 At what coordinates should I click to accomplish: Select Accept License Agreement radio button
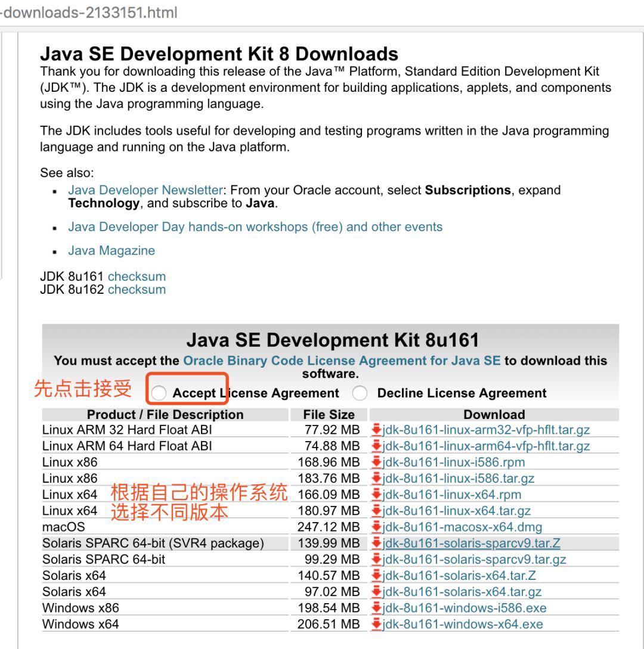tap(159, 393)
